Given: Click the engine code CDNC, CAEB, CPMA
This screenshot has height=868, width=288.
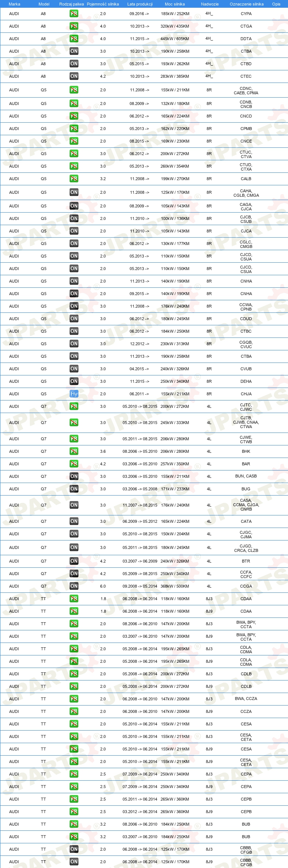Looking at the screenshot, I should pyautogui.click(x=246, y=91).
